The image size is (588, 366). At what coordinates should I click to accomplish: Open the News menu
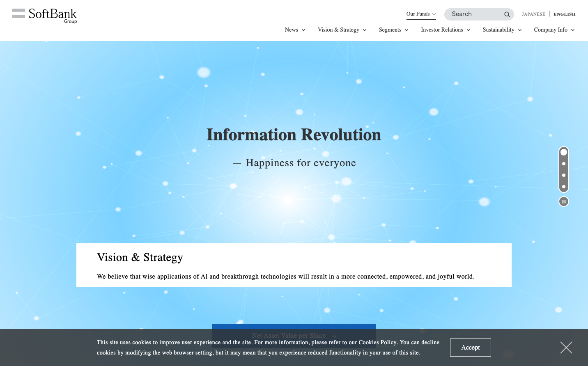coord(295,30)
